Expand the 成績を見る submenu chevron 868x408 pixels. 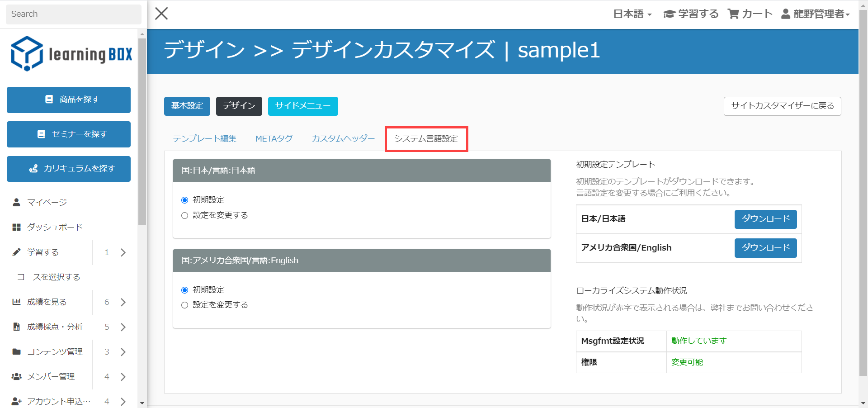tap(123, 302)
